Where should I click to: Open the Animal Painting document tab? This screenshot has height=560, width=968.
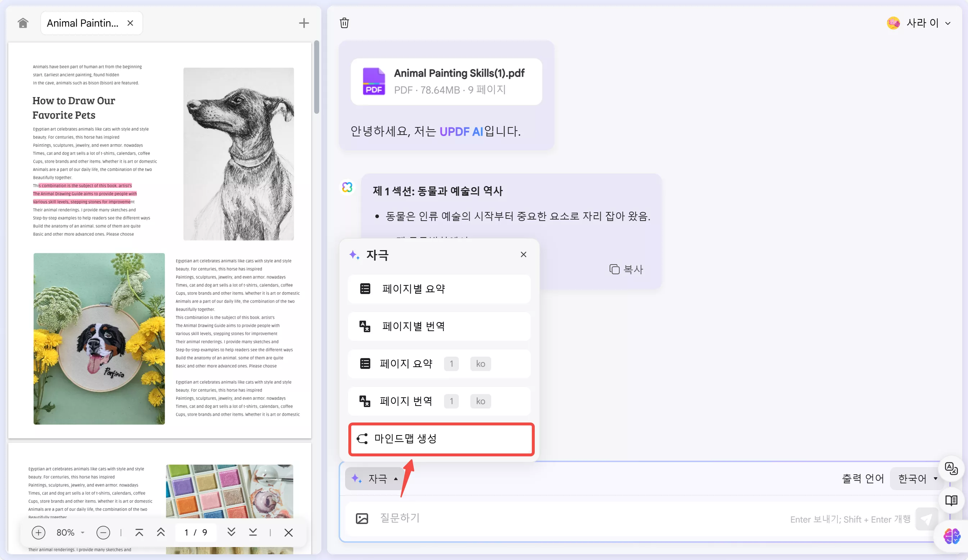(91, 23)
